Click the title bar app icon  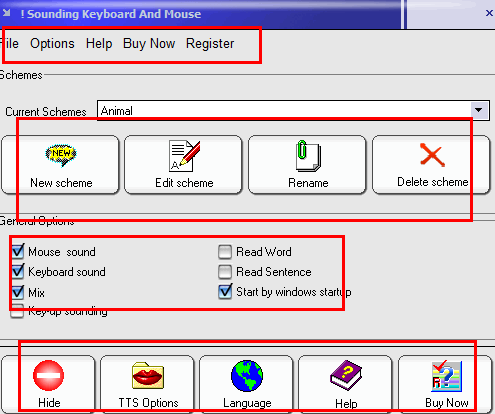tap(7, 13)
